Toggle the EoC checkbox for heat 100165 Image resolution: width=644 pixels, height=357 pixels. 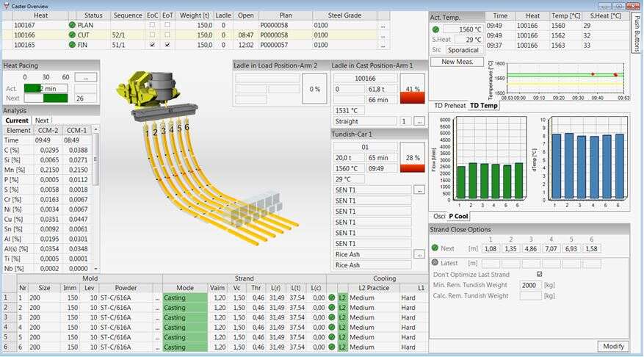click(x=152, y=45)
